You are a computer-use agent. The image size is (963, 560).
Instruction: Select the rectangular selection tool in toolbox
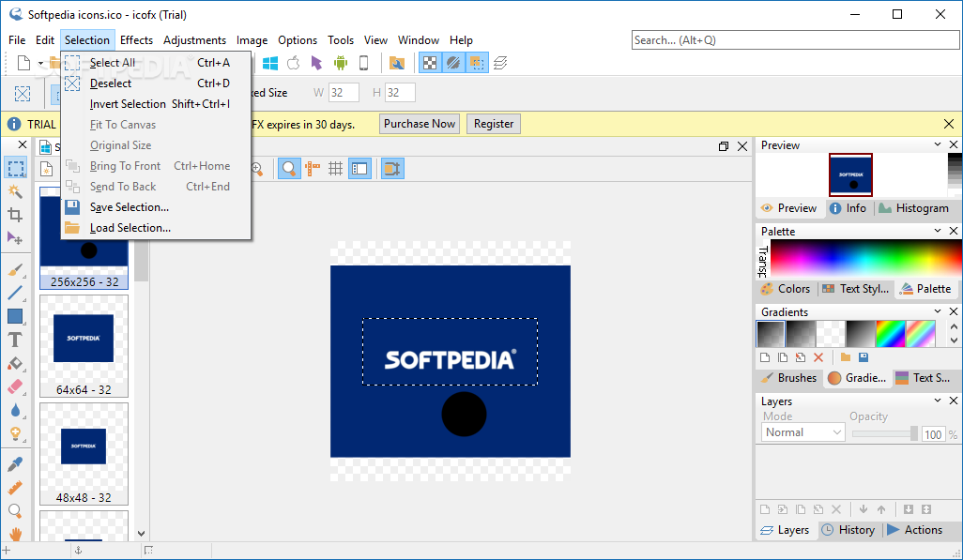[16, 168]
